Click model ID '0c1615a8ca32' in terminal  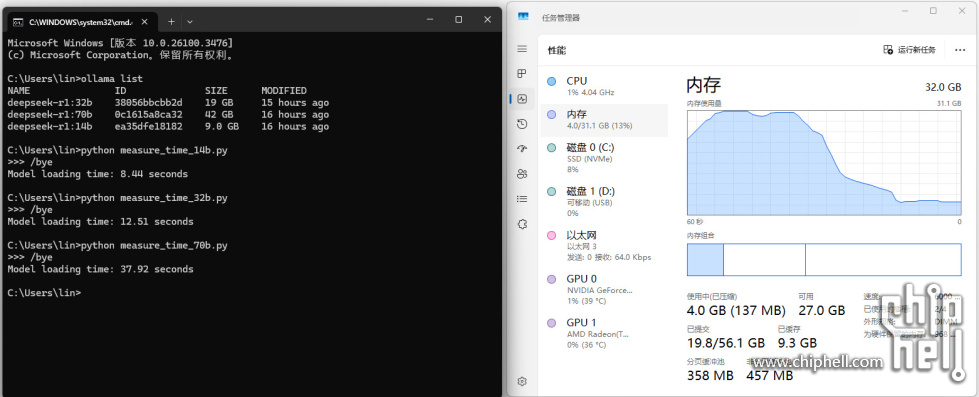pos(149,114)
